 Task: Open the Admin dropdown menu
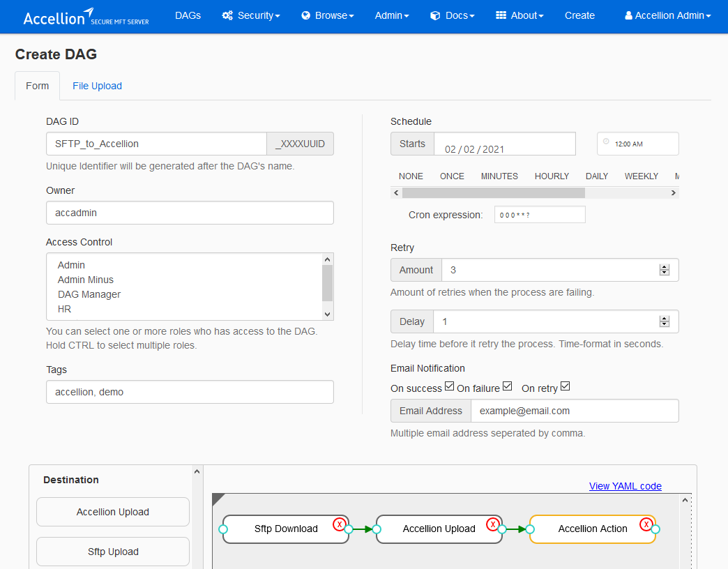click(391, 15)
